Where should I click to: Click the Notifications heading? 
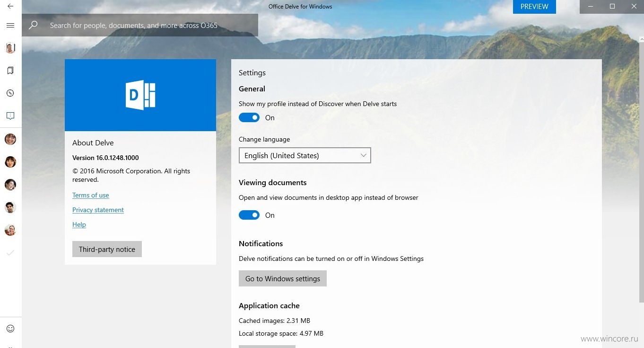pos(261,243)
